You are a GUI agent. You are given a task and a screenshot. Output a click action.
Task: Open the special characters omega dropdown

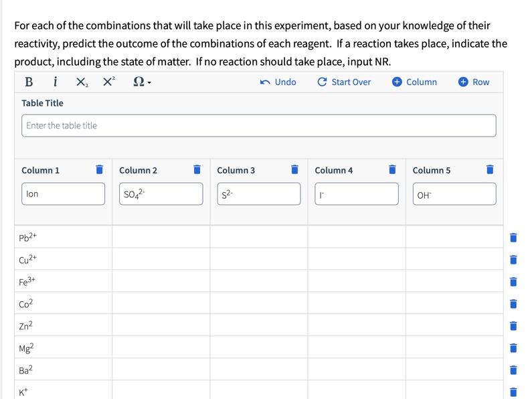click(x=142, y=82)
